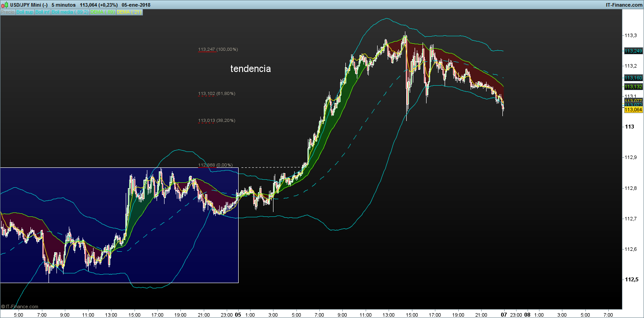This screenshot has height=318, width=644.
Task: Select the 112,868 (0,00%) Fibonacci level
Action: point(214,165)
